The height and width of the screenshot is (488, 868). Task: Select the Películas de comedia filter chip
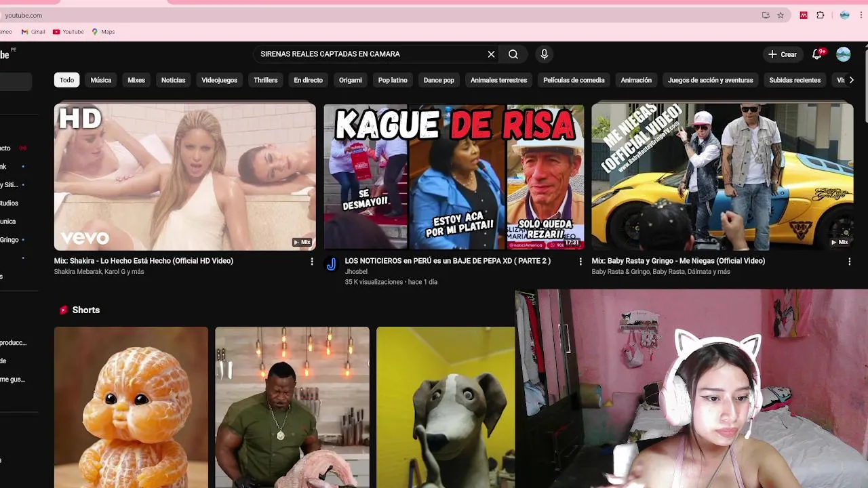click(574, 80)
